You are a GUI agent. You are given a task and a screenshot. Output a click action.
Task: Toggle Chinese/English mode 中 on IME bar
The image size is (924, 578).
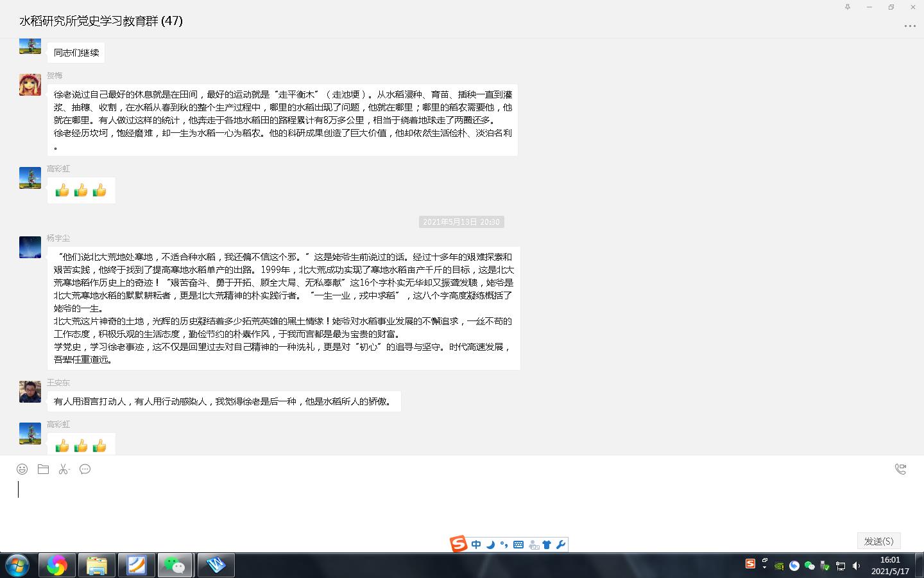[x=476, y=545]
